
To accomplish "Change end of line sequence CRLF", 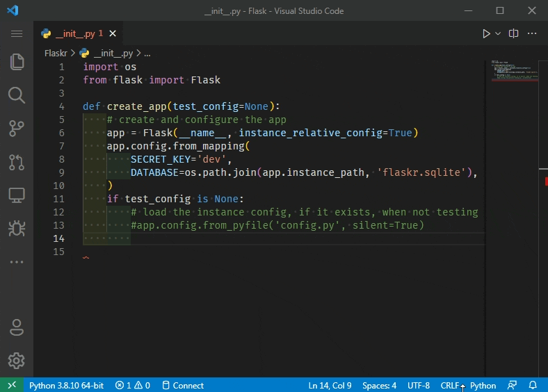I will click(450, 385).
